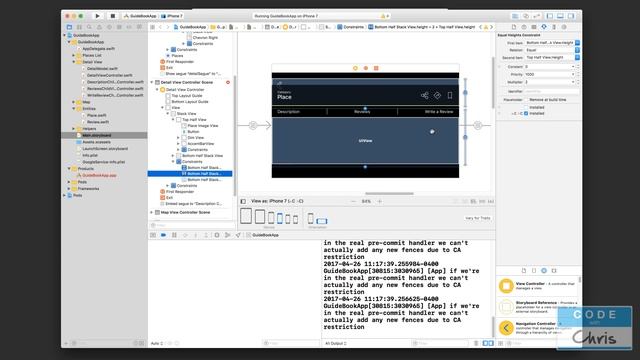
Task: Click View as: iPhone 7 button
Action: click(x=277, y=201)
